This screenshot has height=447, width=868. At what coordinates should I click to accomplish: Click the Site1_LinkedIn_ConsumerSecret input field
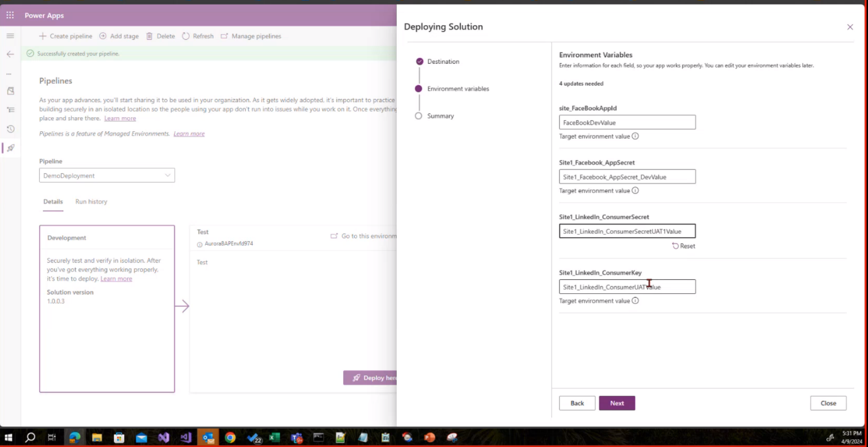[x=627, y=231]
